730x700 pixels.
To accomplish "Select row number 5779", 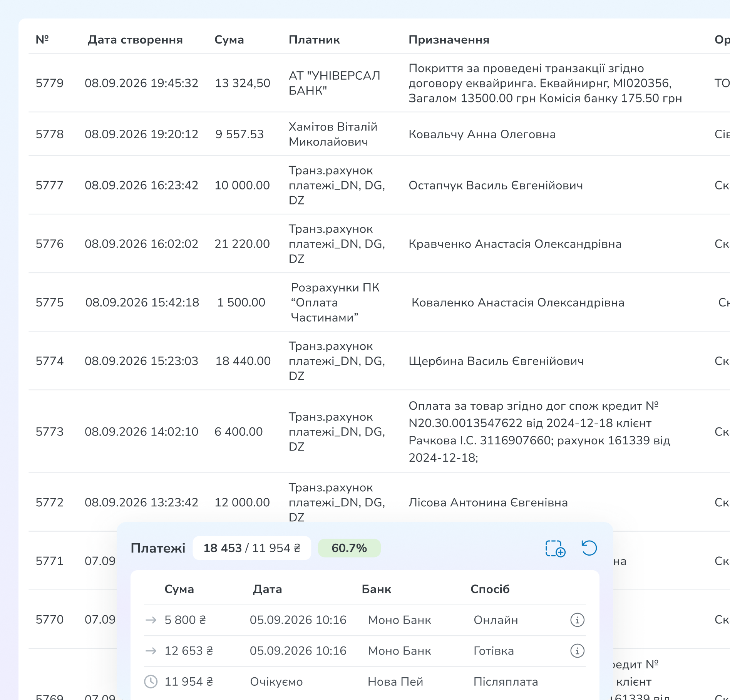I will click(50, 83).
